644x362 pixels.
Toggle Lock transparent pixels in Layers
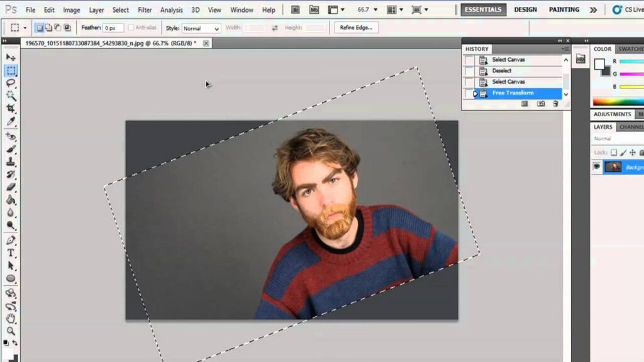[614, 153]
